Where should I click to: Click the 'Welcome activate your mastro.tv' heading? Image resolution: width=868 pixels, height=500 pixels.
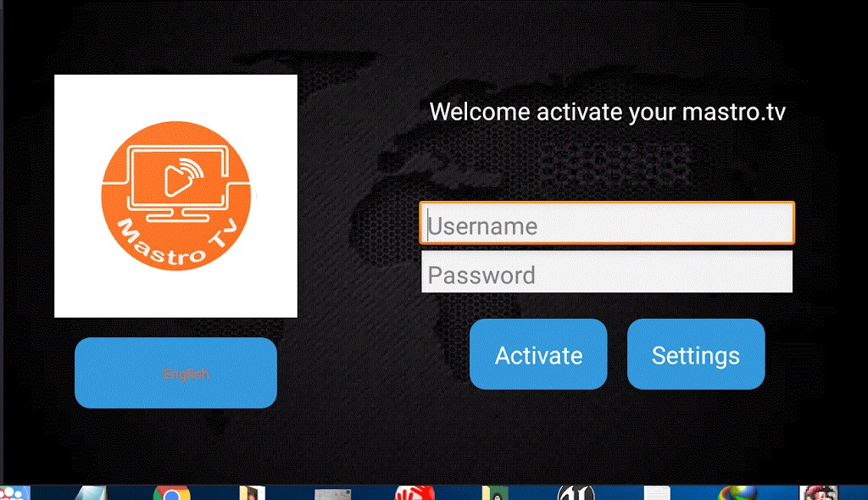(x=607, y=113)
